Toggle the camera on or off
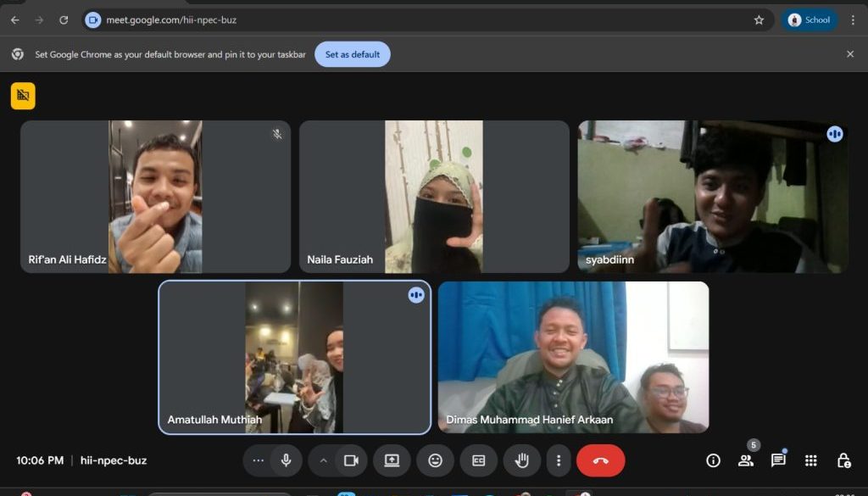 tap(351, 460)
